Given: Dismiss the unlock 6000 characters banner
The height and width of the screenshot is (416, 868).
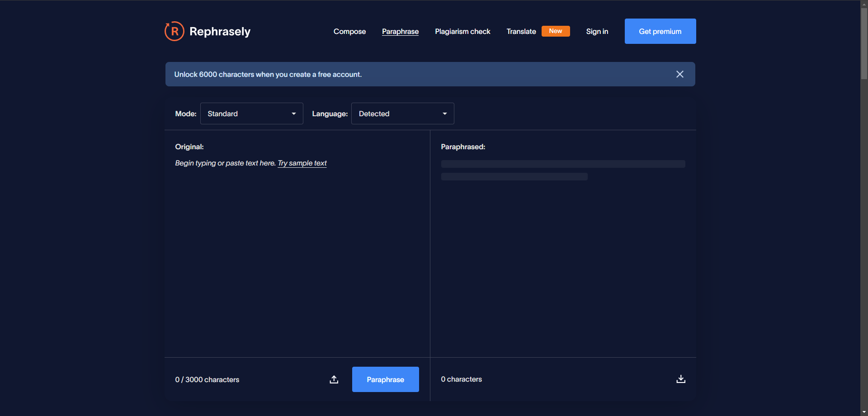Looking at the screenshot, I should (679, 74).
